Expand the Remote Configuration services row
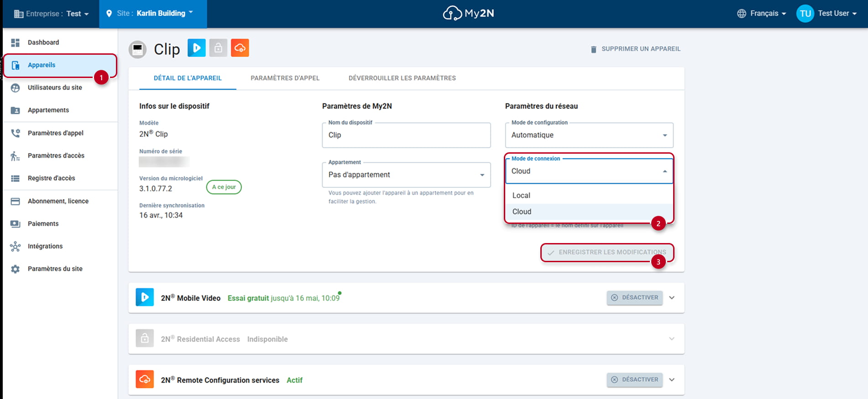Image resolution: width=868 pixels, height=399 pixels. [x=672, y=380]
